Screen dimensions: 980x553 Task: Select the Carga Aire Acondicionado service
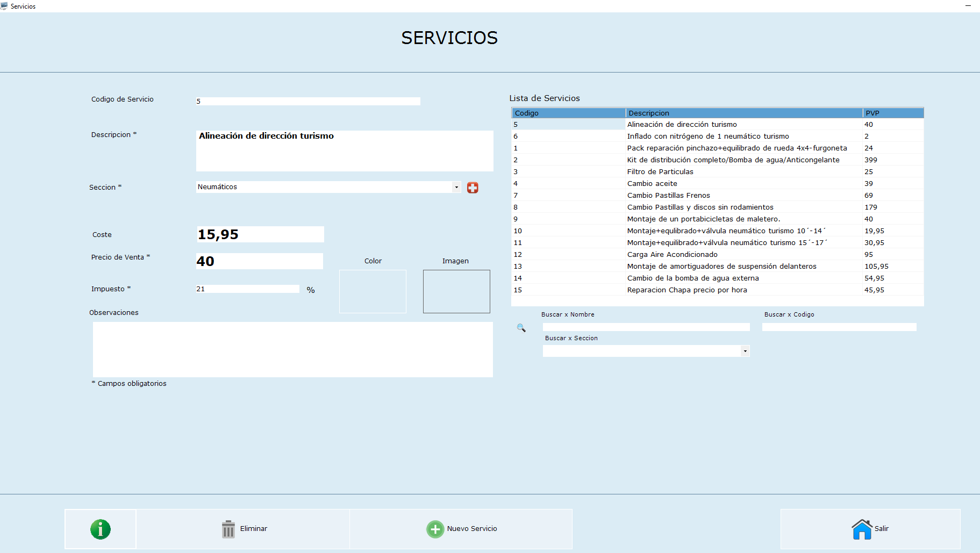pos(672,255)
